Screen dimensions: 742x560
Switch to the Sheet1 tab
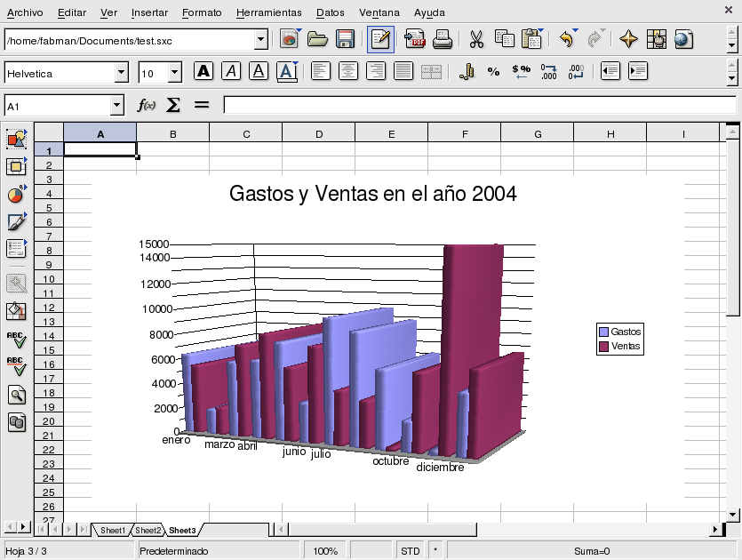click(113, 530)
